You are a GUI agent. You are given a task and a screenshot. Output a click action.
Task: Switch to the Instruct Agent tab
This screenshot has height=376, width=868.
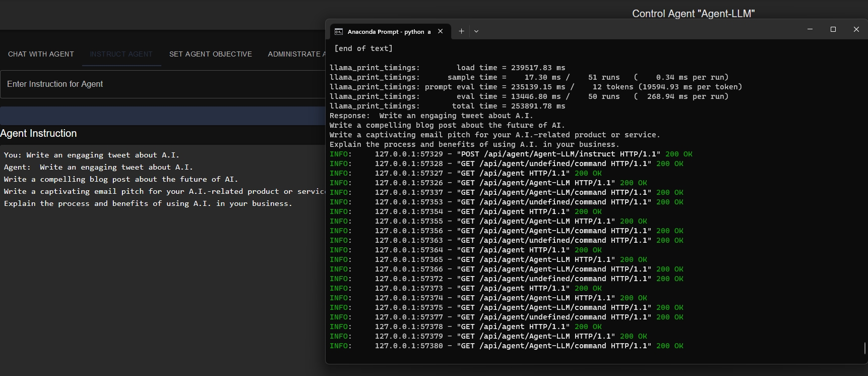pyautogui.click(x=121, y=54)
